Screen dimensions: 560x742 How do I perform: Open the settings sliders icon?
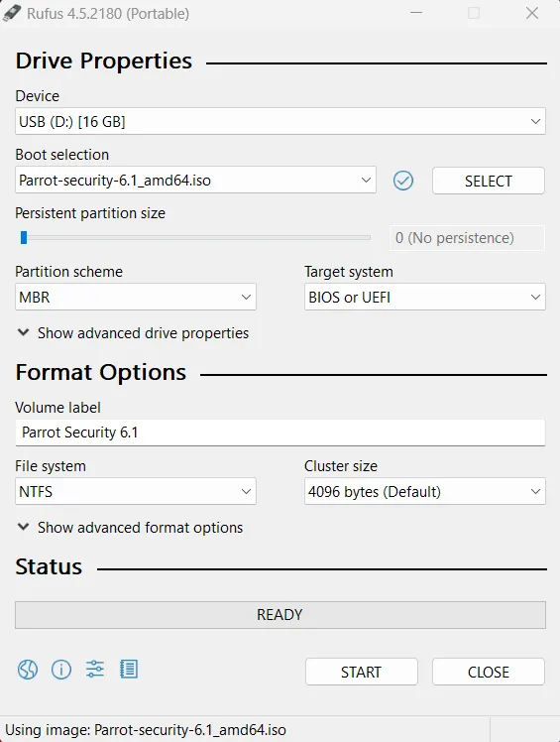pyautogui.click(x=94, y=670)
